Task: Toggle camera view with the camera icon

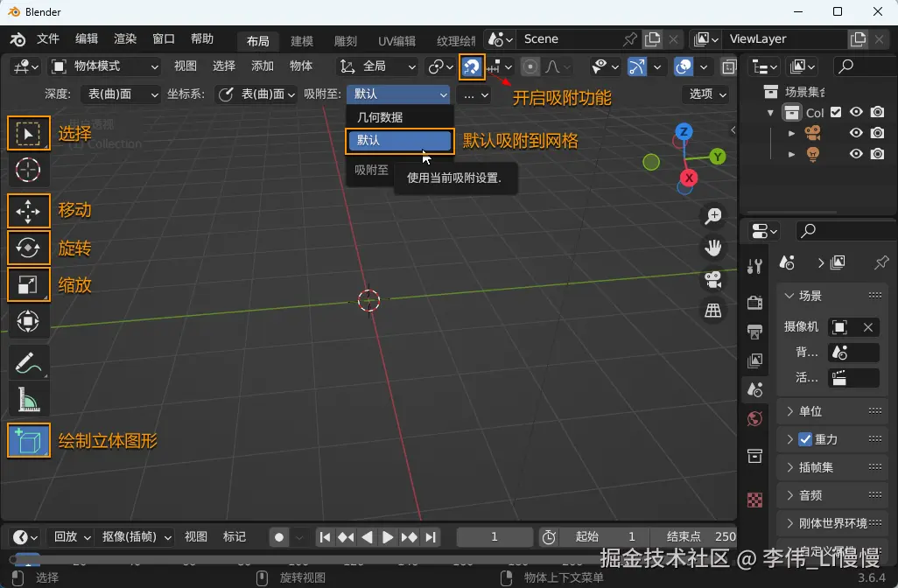Action: point(713,280)
